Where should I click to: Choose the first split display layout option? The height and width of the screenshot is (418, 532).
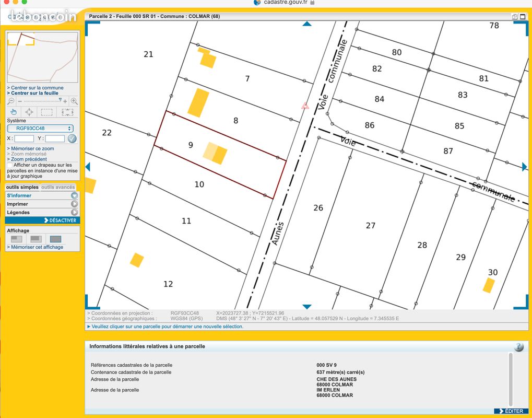pyautogui.click(x=17, y=239)
